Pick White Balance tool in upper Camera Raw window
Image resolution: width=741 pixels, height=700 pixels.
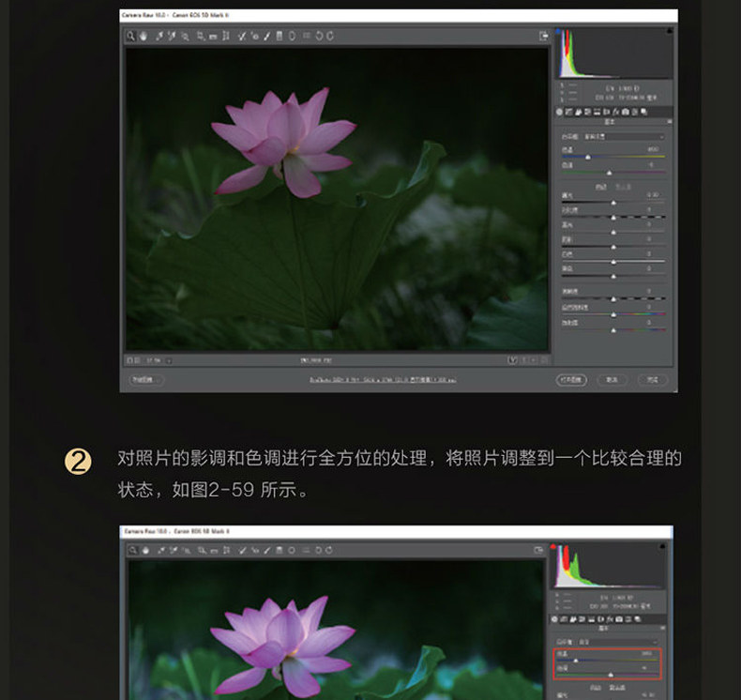(159, 36)
